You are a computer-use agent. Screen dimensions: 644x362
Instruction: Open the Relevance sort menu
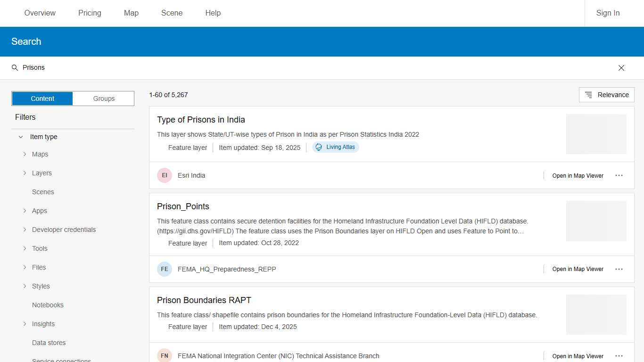click(607, 95)
